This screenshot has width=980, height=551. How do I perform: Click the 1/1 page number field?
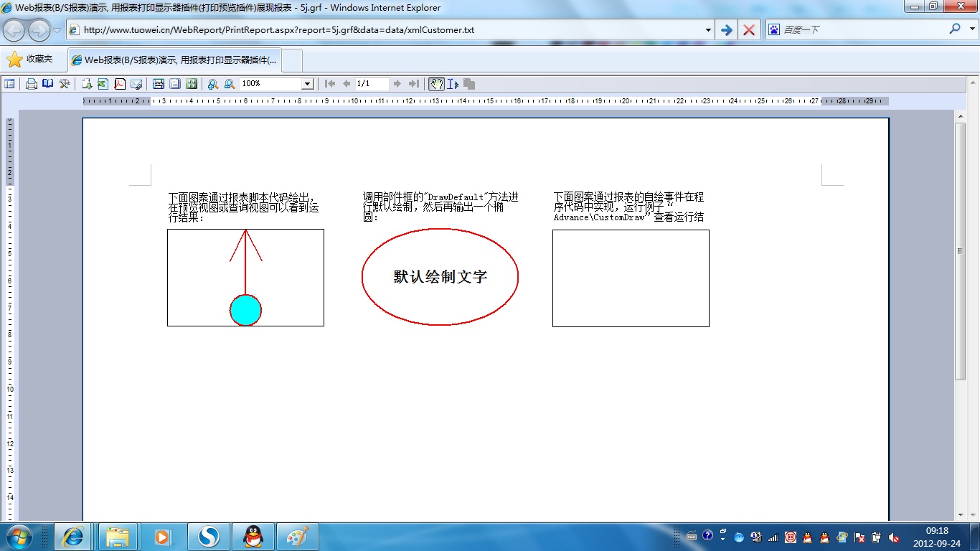[372, 84]
